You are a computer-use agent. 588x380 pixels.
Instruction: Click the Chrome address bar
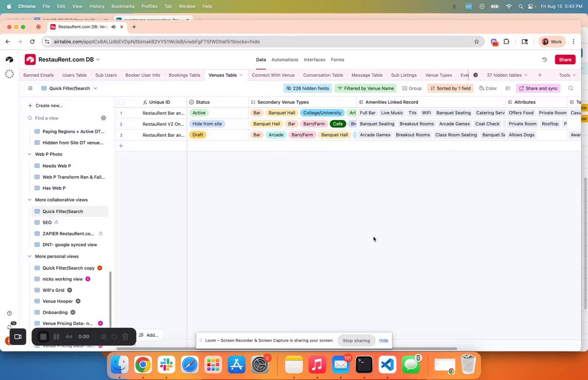click(x=262, y=41)
